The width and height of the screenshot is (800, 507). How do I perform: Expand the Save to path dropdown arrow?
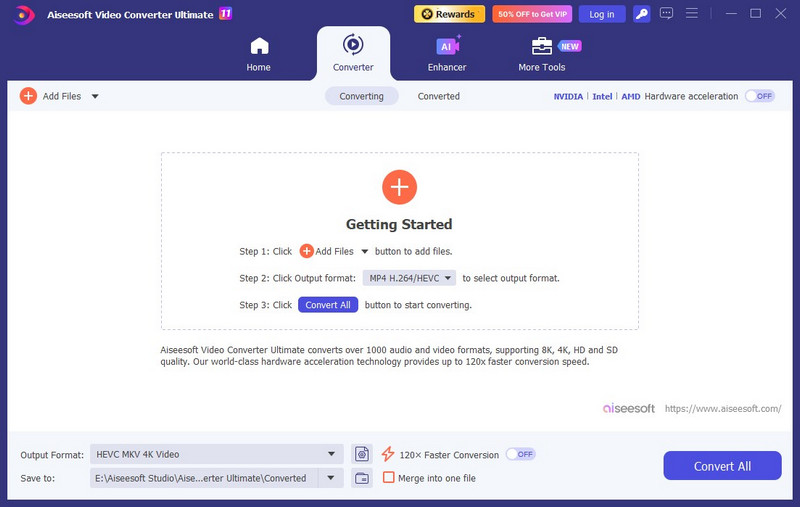[331, 478]
